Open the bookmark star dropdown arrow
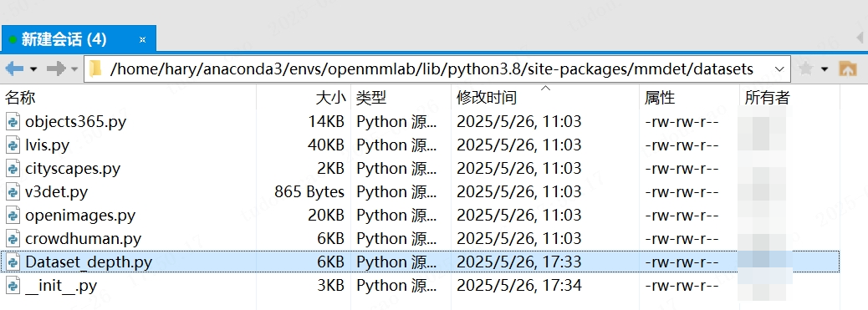Image resolution: width=868 pixels, height=310 pixels. point(825,69)
